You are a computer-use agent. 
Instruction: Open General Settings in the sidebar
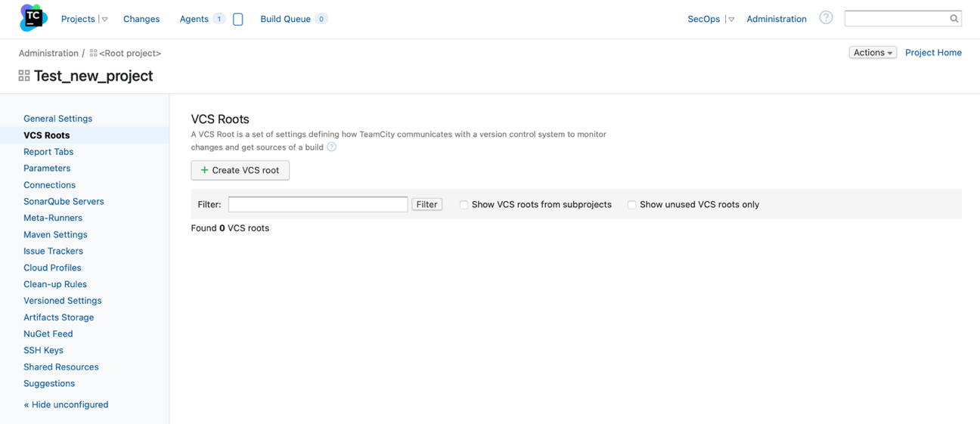(57, 119)
